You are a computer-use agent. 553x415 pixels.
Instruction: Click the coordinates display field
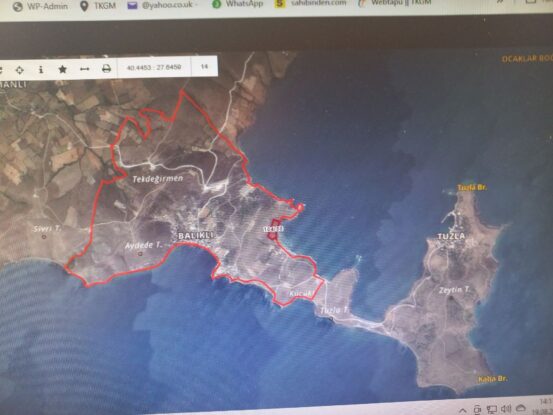tap(154, 67)
